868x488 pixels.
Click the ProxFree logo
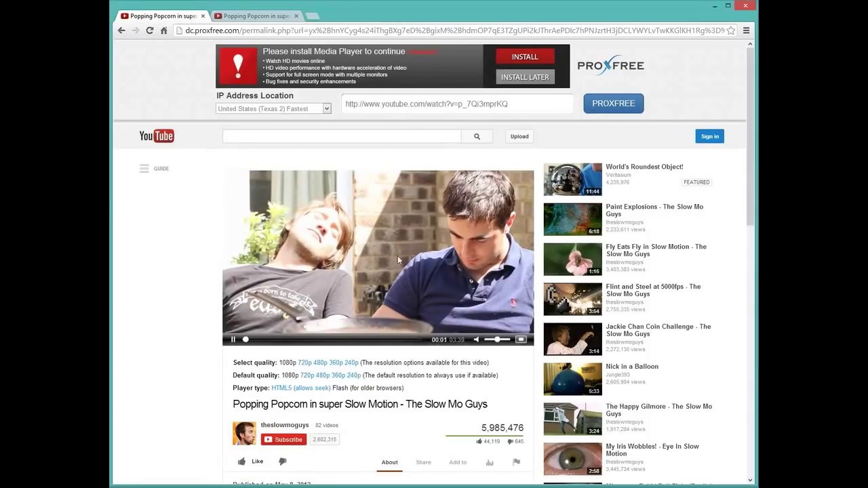610,65
